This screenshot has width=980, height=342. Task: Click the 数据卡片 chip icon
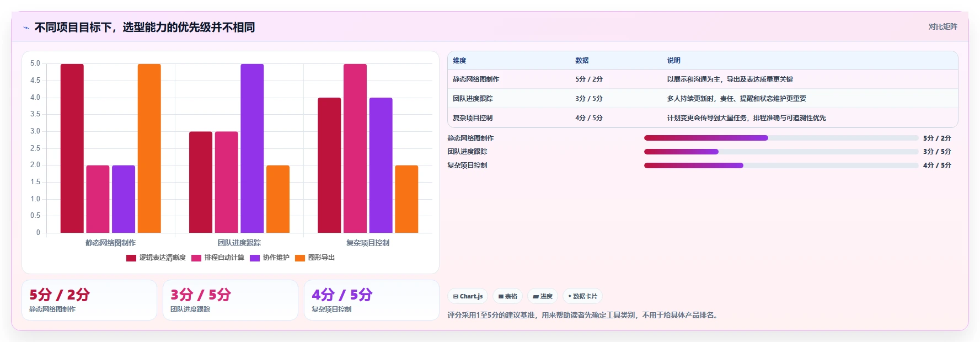pyautogui.click(x=570, y=296)
